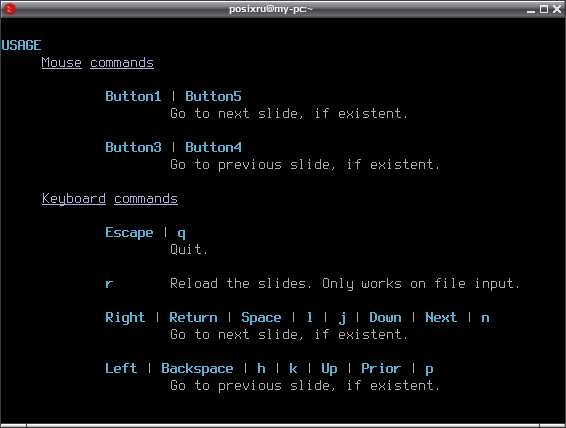Click the Prior key label

click(x=381, y=368)
